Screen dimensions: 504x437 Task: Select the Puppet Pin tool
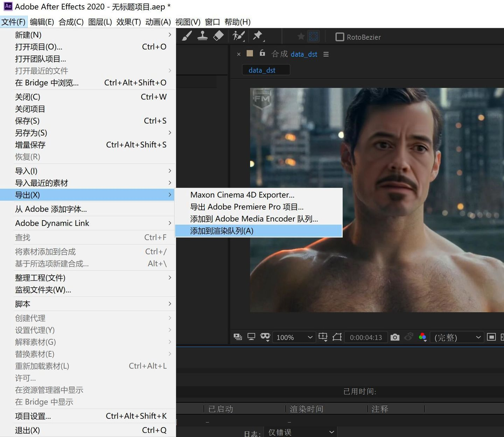point(258,36)
